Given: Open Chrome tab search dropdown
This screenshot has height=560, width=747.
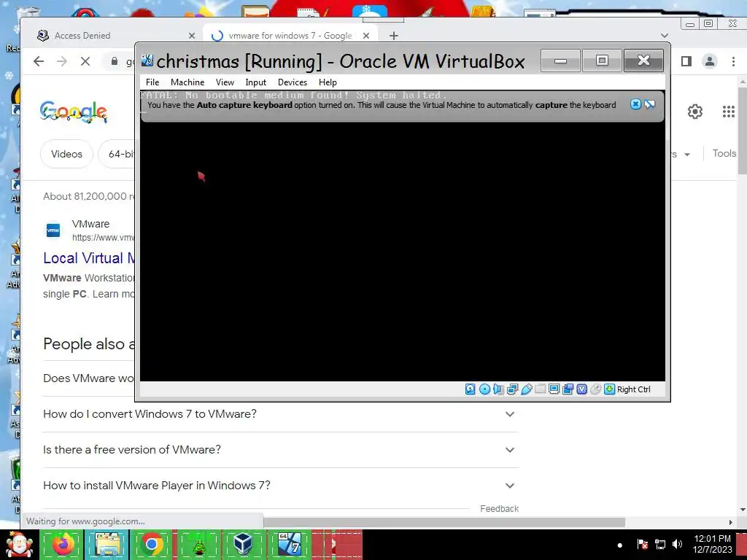Looking at the screenshot, I should pyautogui.click(x=665, y=36).
